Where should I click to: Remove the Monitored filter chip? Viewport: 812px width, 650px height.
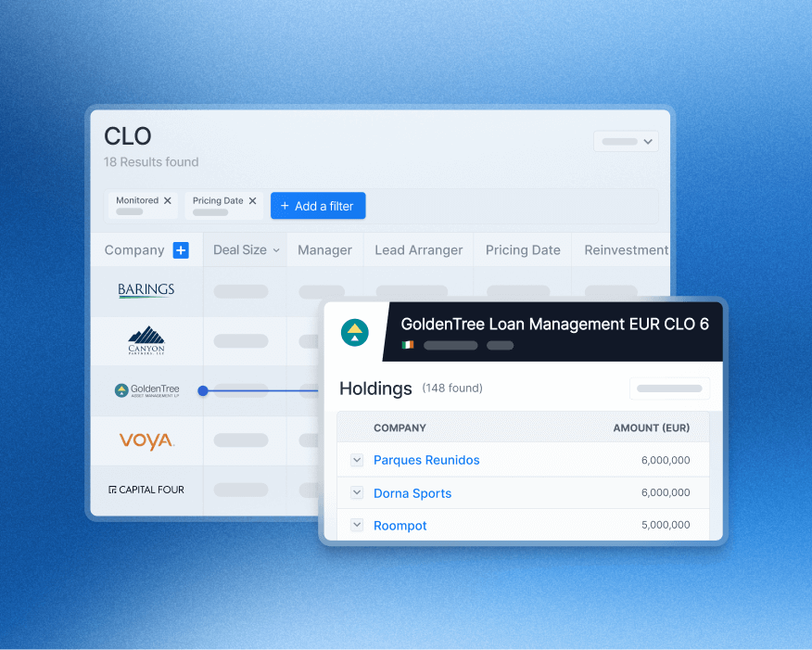click(x=169, y=199)
